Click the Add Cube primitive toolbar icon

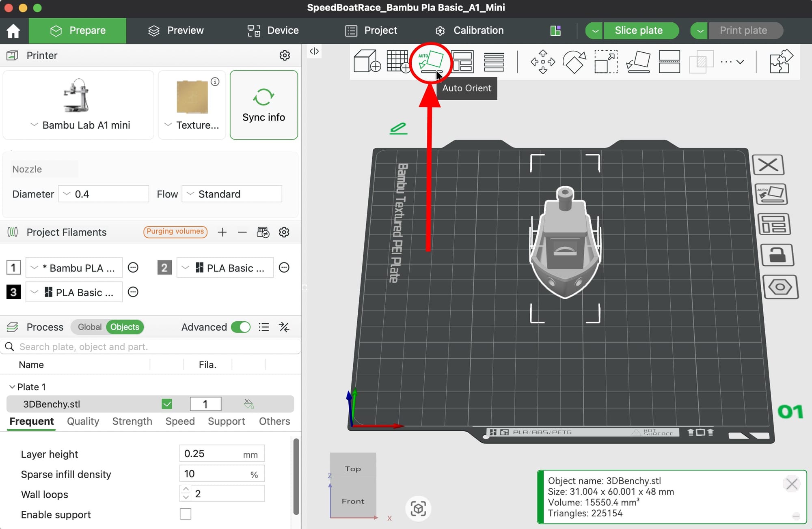pyautogui.click(x=367, y=61)
